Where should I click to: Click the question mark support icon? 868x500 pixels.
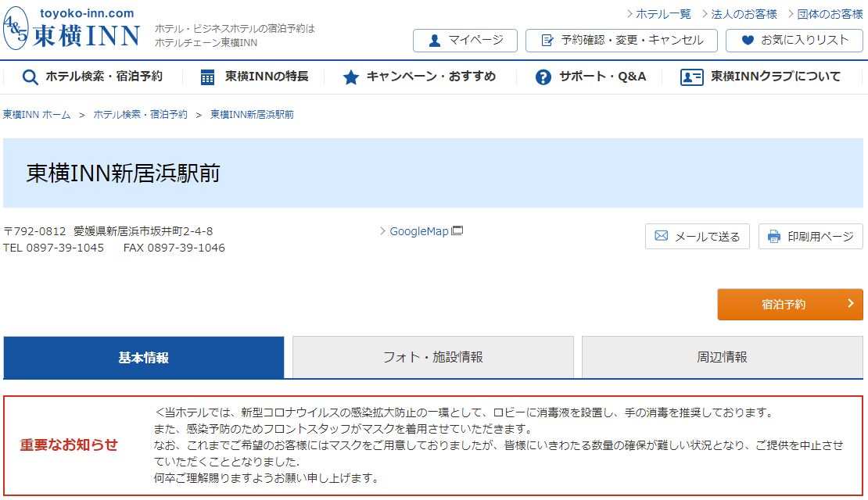coord(543,77)
